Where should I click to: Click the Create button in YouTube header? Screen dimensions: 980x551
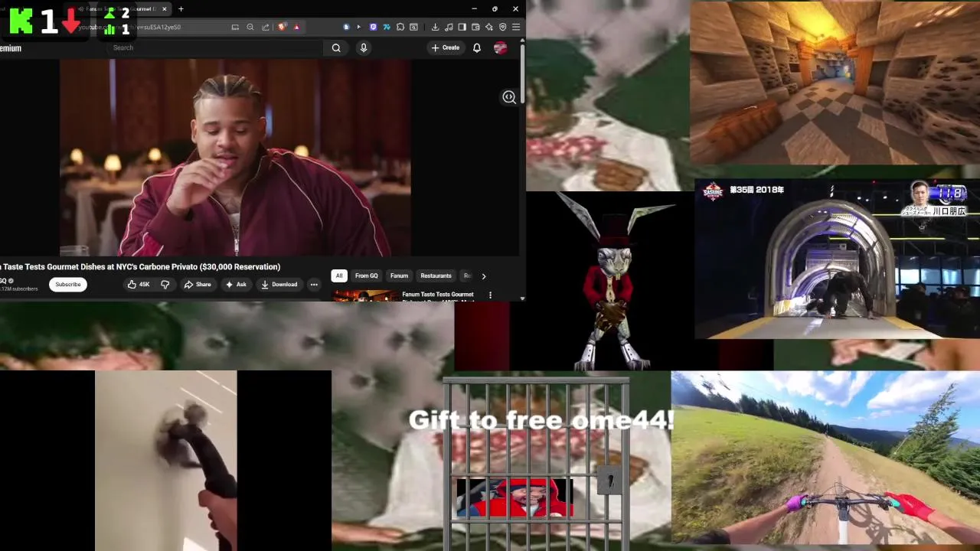coord(445,47)
